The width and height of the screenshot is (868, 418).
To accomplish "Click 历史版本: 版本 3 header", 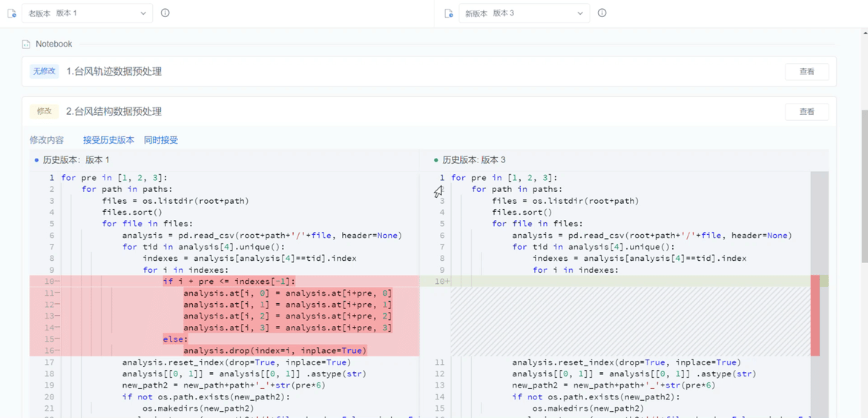I will 474,160.
